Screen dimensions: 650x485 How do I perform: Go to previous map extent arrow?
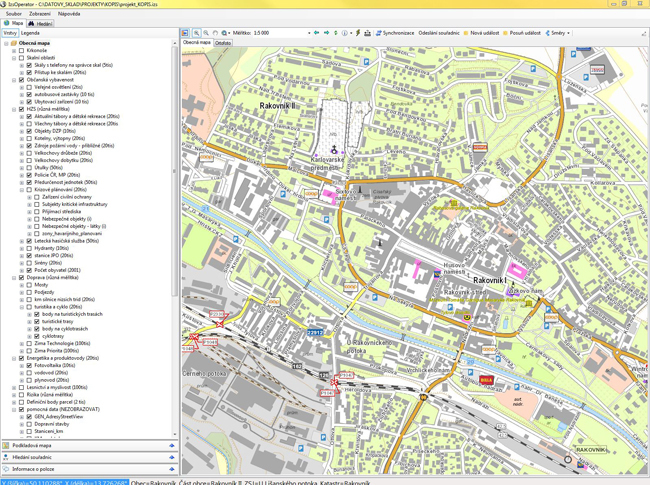pos(317,33)
